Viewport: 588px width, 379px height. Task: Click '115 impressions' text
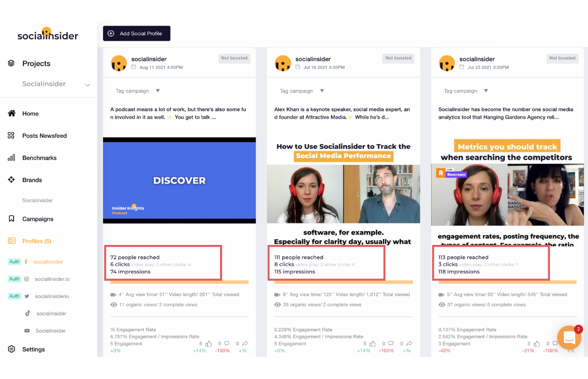294,272
